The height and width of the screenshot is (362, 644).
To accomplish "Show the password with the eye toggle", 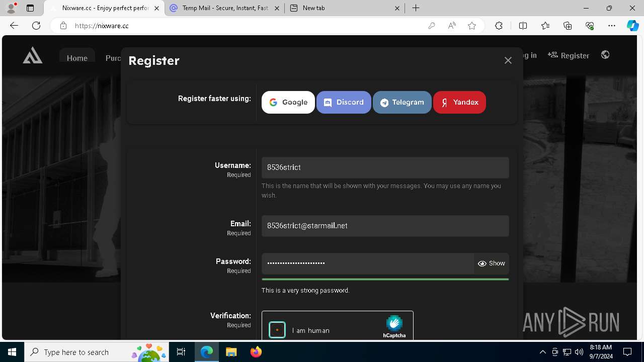I will click(x=492, y=263).
